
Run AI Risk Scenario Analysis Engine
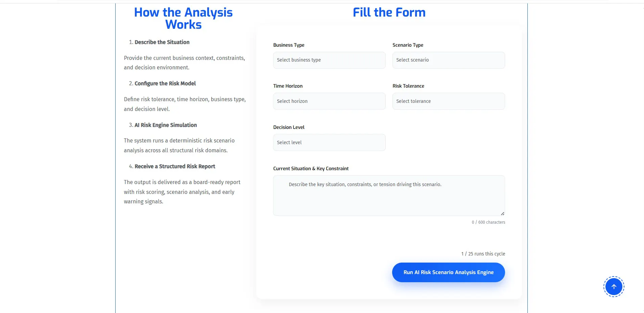click(x=448, y=272)
